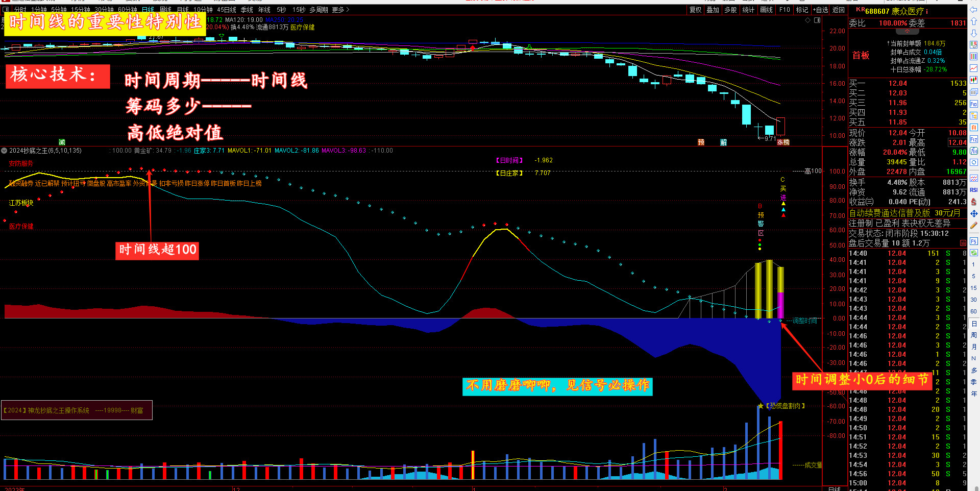Click the 多股 button in top toolbar
This screenshot has width=980, height=491.
[x=731, y=10]
